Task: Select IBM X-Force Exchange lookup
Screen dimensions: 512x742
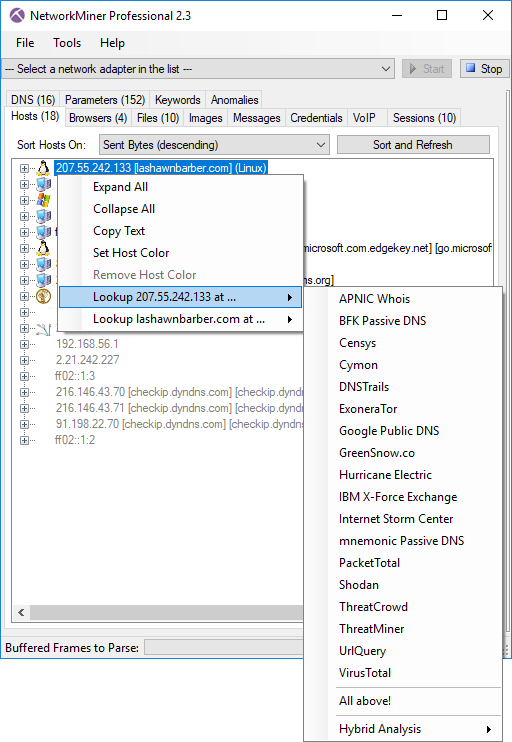Action: point(403,497)
